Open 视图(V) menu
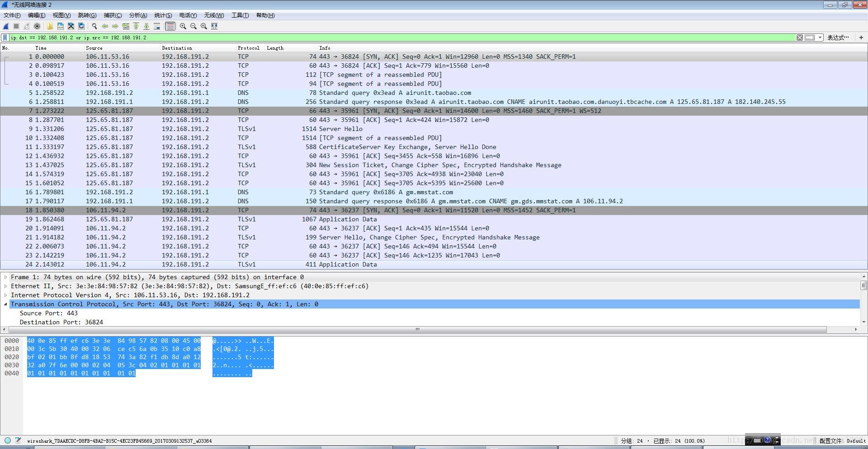868x449 pixels. (x=61, y=15)
